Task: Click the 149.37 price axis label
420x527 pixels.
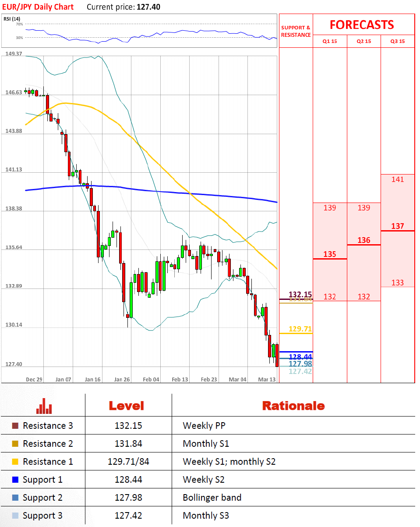Action: [14, 53]
